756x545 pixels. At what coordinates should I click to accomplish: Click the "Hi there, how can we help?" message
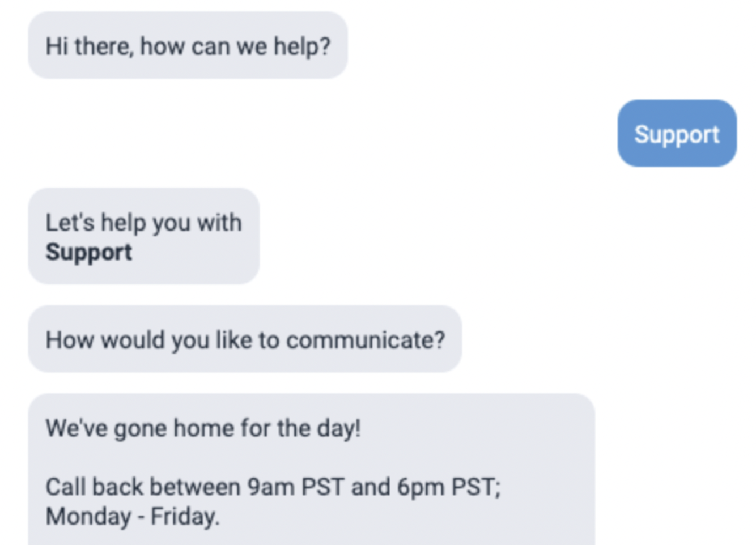click(x=188, y=46)
